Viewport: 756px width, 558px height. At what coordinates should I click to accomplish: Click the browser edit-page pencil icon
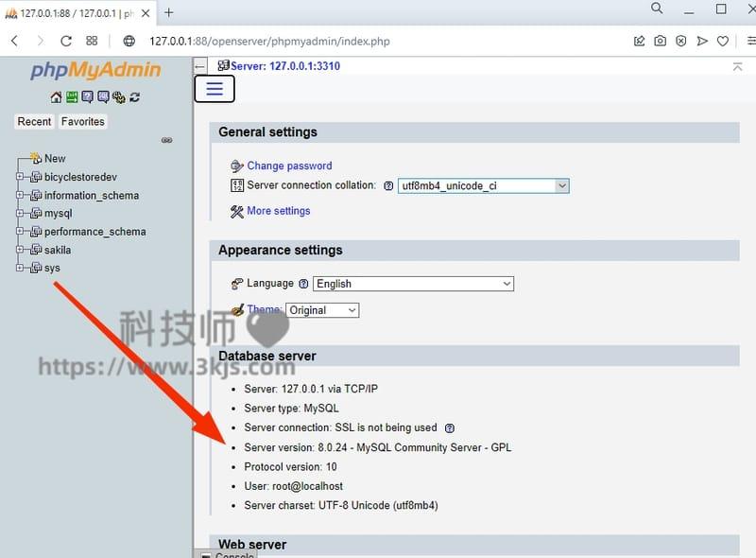[x=640, y=41]
